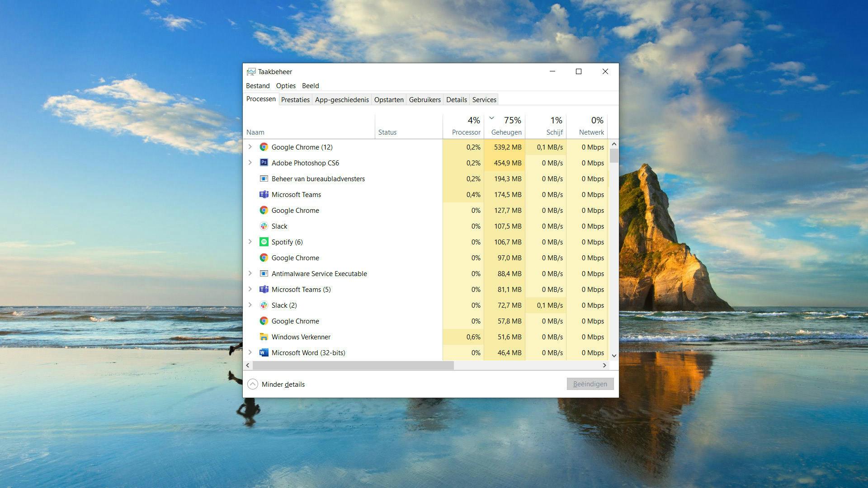868x488 pixels.
Task: Click the Windows Verkenner folder icon
Action: 264,337
